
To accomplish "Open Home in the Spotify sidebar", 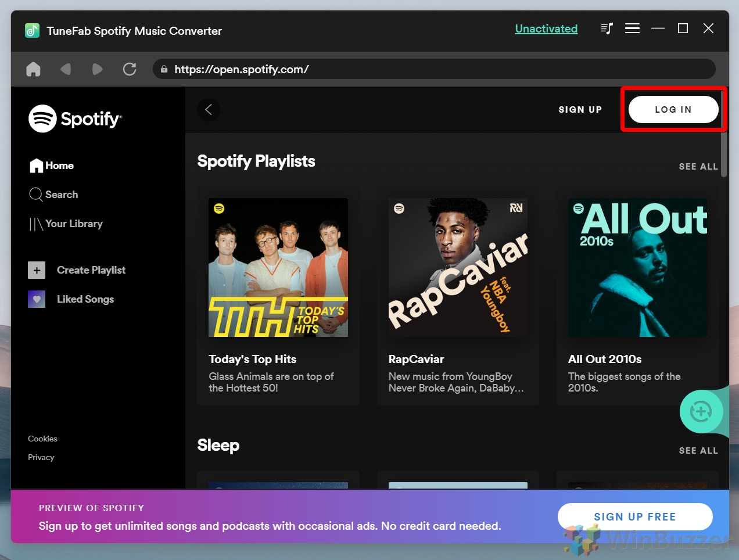I will tap(52, 166).
